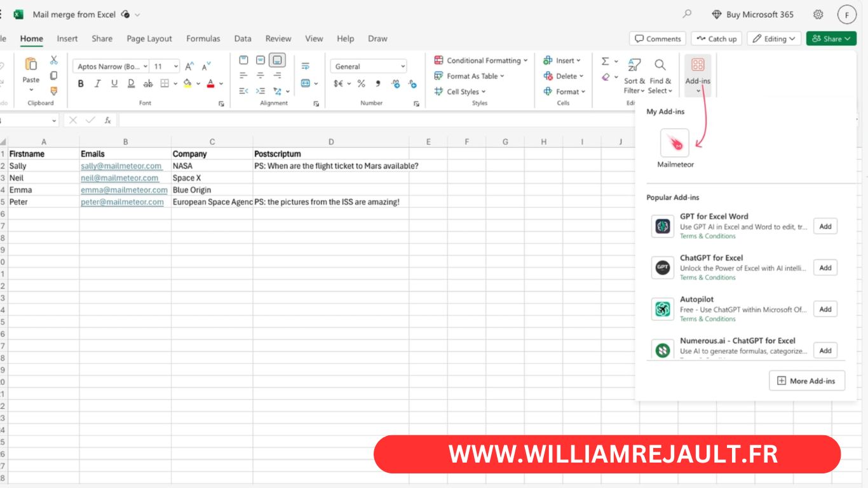This screenshot has height=488, width=868.
Task: Increase font size with larger A icon
Action: click(189, 66)
